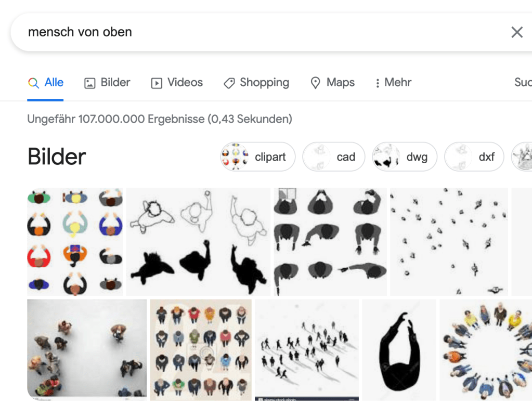Select the clipart filter chip

click(258, 157)
